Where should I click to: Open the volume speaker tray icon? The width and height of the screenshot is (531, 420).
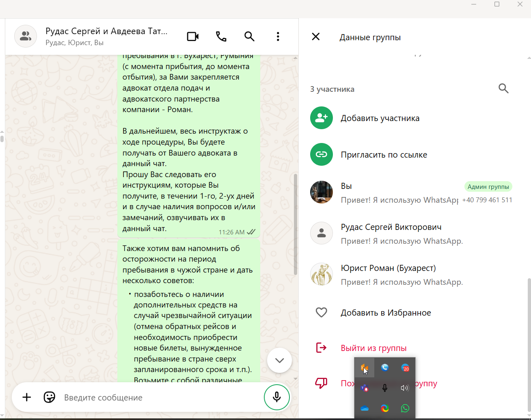[405, 388]
